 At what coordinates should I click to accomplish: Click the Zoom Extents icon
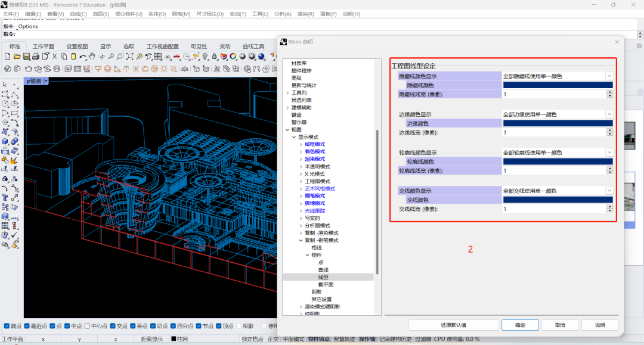pyautogui.click(x=130, y=57)
